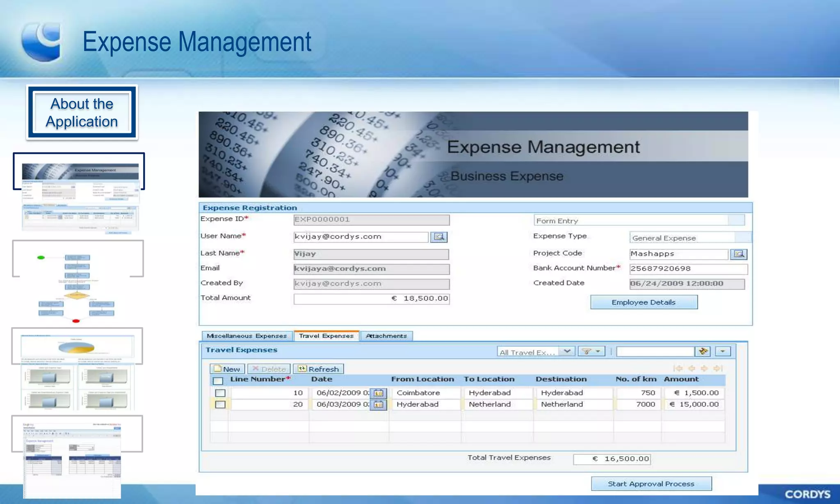Image resolution: width=840 pixels, height=504 pixels.
Task: Open the filter funnel dropdown
Action: coord(591,351)
